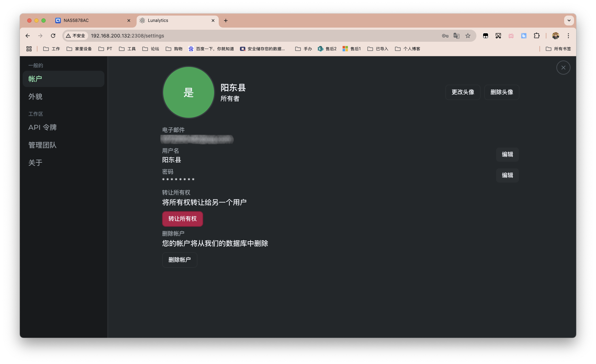Open the password manager key icon

pyautogui.click(x=445, y=36)
